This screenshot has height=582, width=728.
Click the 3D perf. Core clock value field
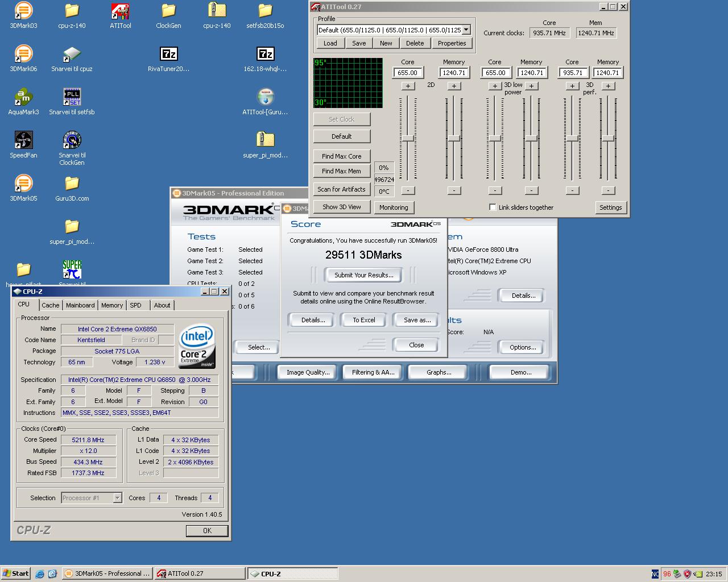pos(573,73)
